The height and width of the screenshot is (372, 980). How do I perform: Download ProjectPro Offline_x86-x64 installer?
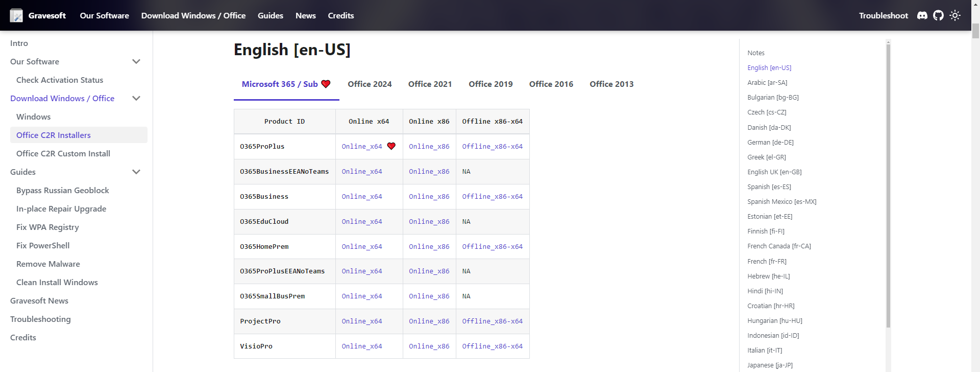pos(492,321)
